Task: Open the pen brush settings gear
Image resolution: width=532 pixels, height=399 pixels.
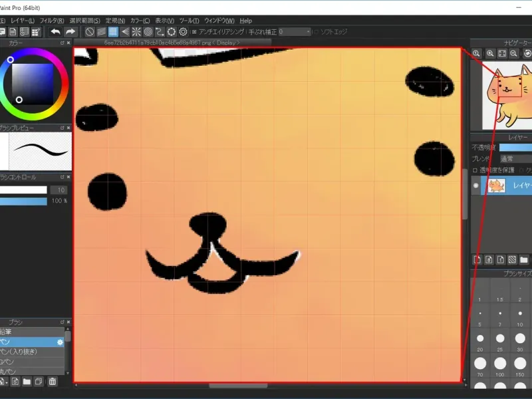Action: pyautogui.click(x=60, y=342)
